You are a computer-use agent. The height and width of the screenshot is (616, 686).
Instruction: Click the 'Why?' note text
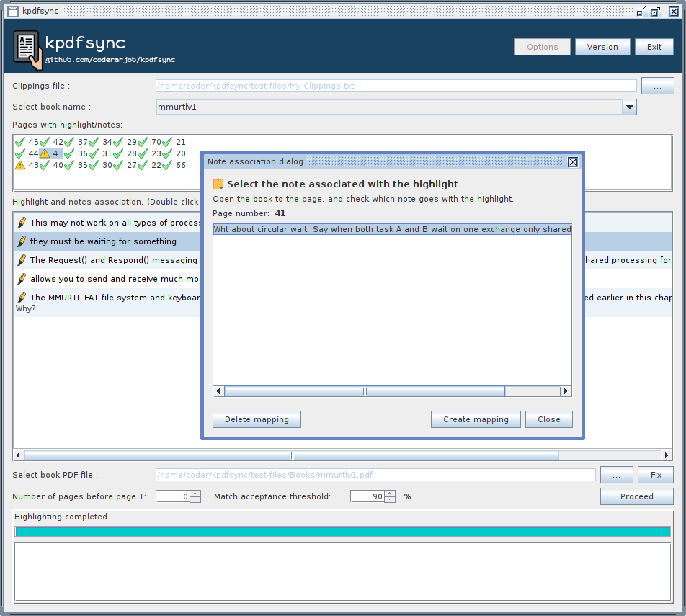point(25,309)
